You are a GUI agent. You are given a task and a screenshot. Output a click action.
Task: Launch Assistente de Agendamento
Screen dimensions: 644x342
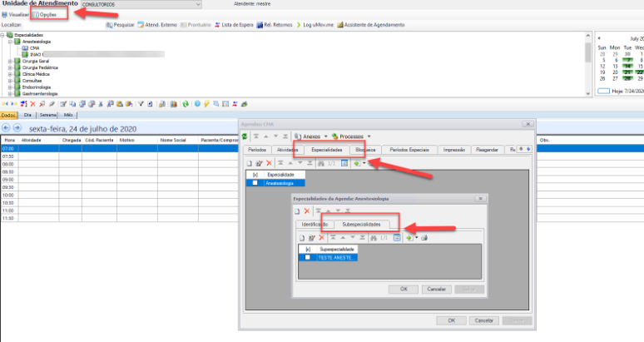click(371, 25)
